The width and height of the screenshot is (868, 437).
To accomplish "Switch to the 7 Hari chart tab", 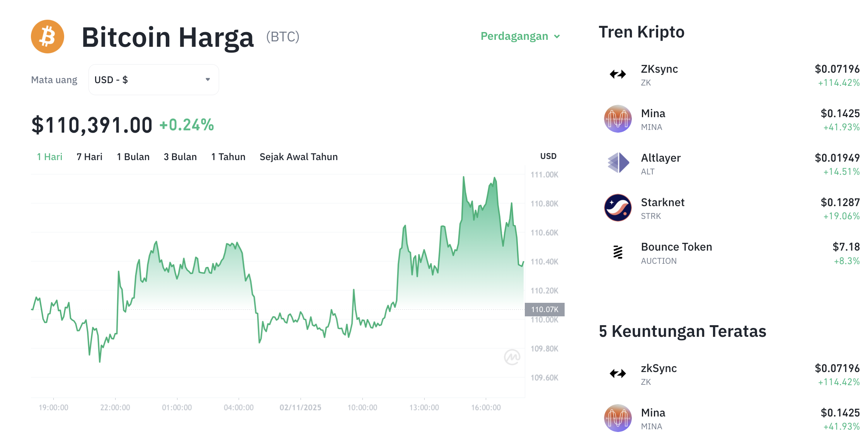I will click(x=89, y=157).
